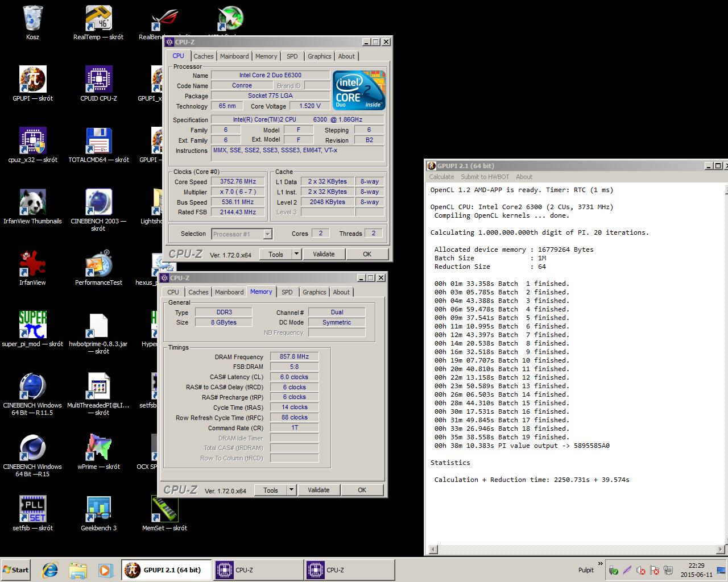
Task: Open Windows Explorer folder in taskbar
Action: pyautogui.click(x=77, y=570)
